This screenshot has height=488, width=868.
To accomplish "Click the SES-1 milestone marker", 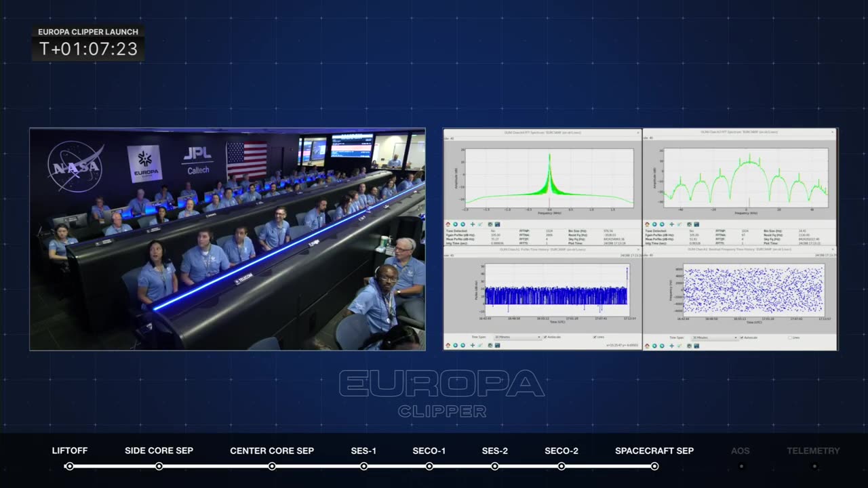I will [364, 466].
